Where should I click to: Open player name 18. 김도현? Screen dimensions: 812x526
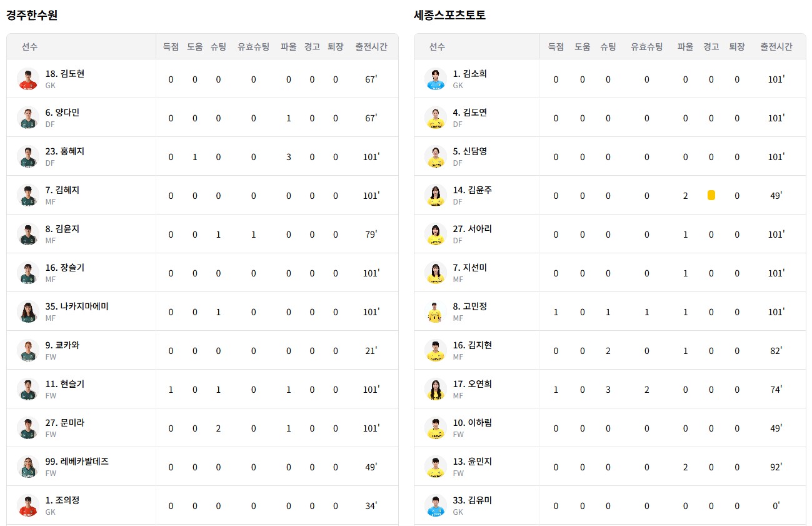point(65,74)
